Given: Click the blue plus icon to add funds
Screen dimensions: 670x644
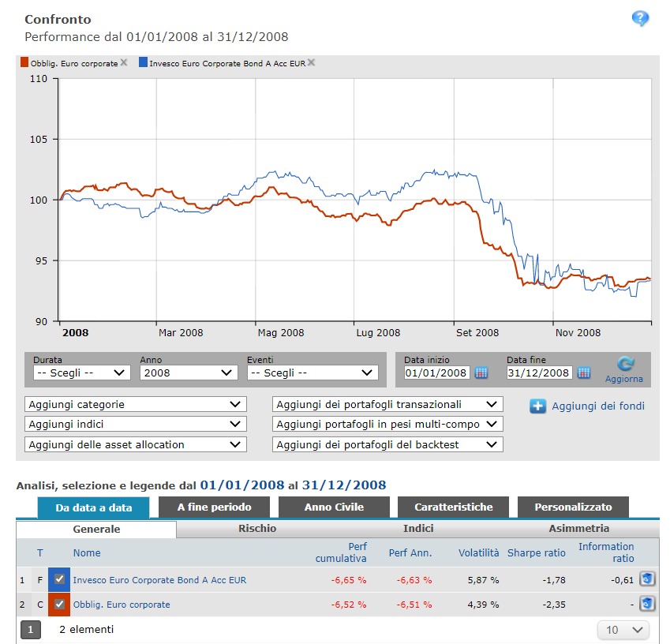Looking at the screenshot, I should coord(537,406).
